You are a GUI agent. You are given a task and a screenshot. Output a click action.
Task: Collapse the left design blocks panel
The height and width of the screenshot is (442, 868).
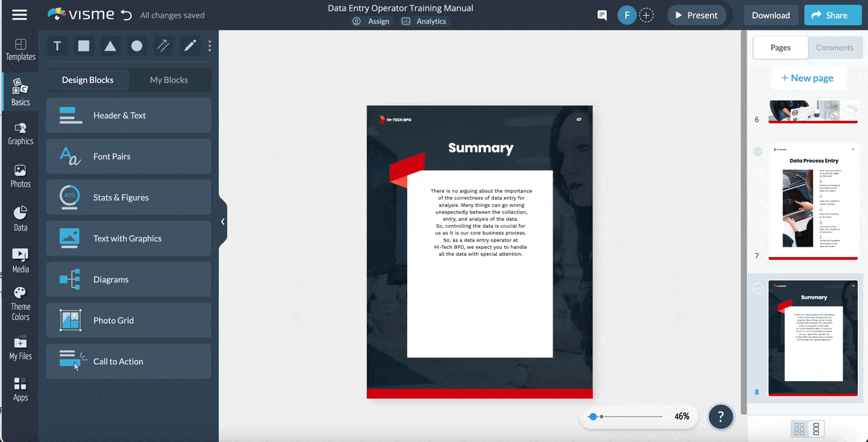(223, 222)
